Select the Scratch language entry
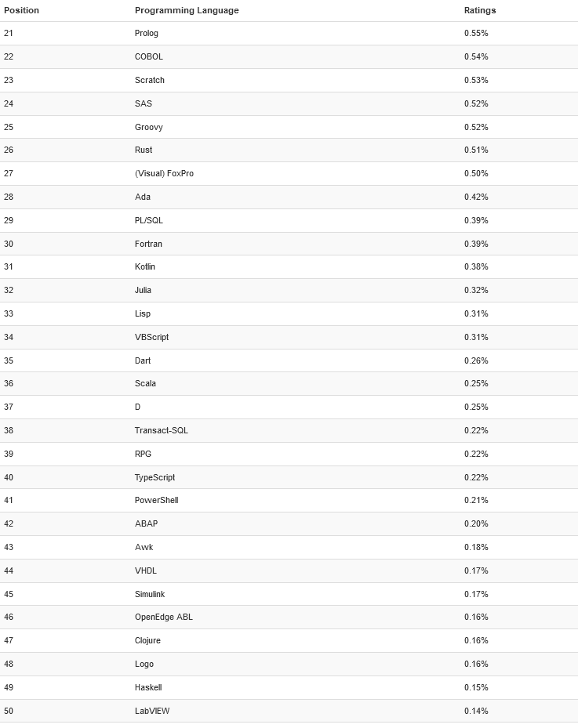This screenshot has width=578, height=728. point(150,80)
